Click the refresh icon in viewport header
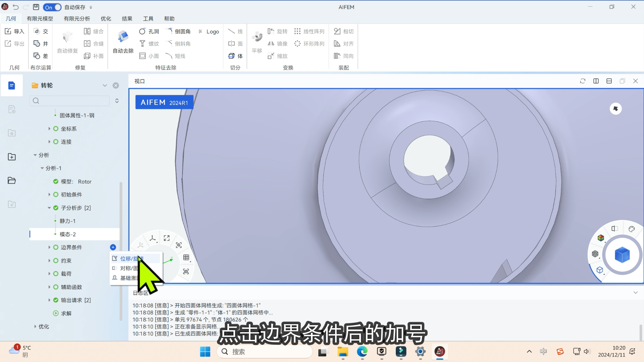The image size is (644, 362). (x=583, y=81)
